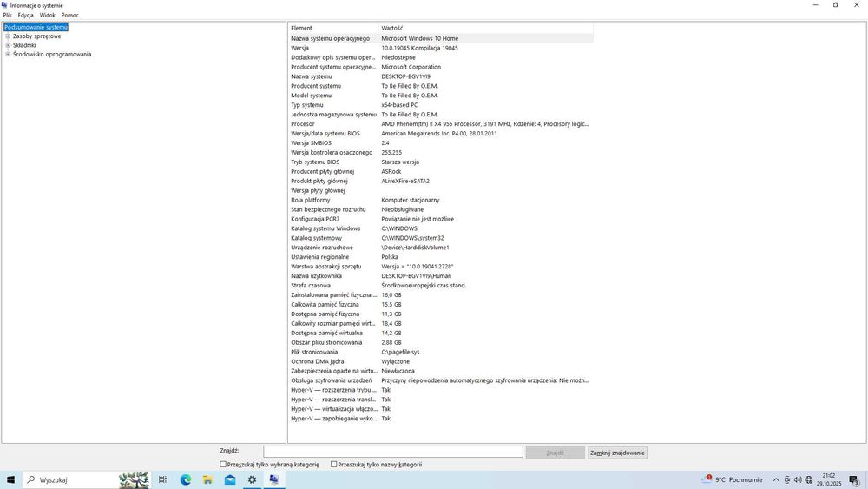Select the Strefa czasowa row

[441, 285]
